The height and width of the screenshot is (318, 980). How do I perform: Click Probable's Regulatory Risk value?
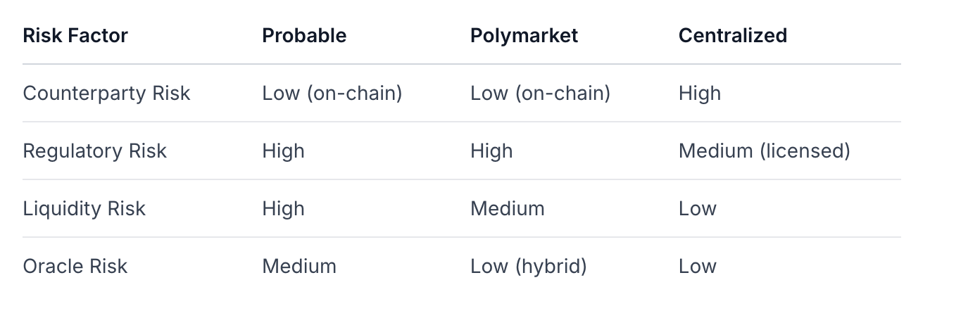[283, 151]
